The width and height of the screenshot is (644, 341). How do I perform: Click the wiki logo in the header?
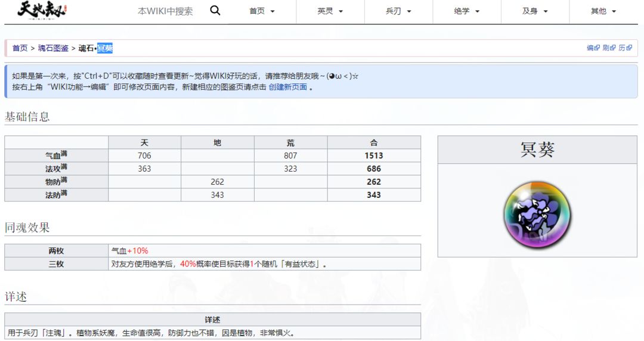click(x=42, y=10)
